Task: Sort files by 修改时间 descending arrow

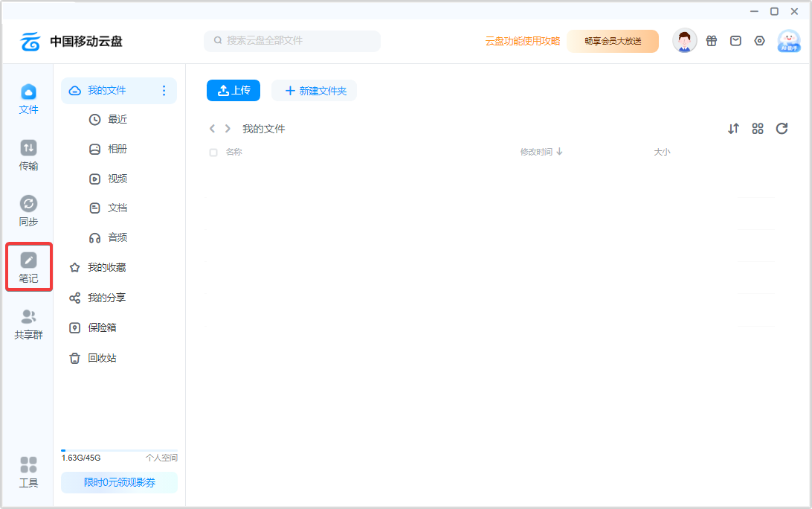Action: 558,151
